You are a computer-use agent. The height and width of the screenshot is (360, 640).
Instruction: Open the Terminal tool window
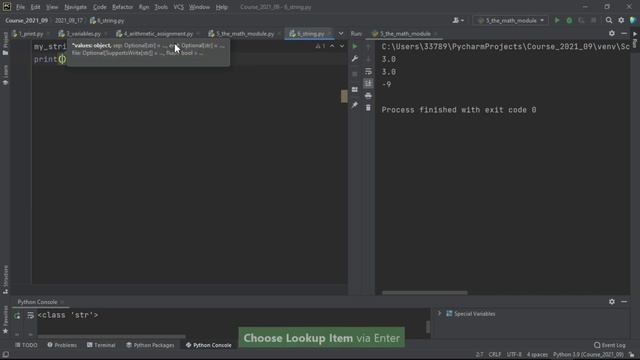tap(101, 345)
